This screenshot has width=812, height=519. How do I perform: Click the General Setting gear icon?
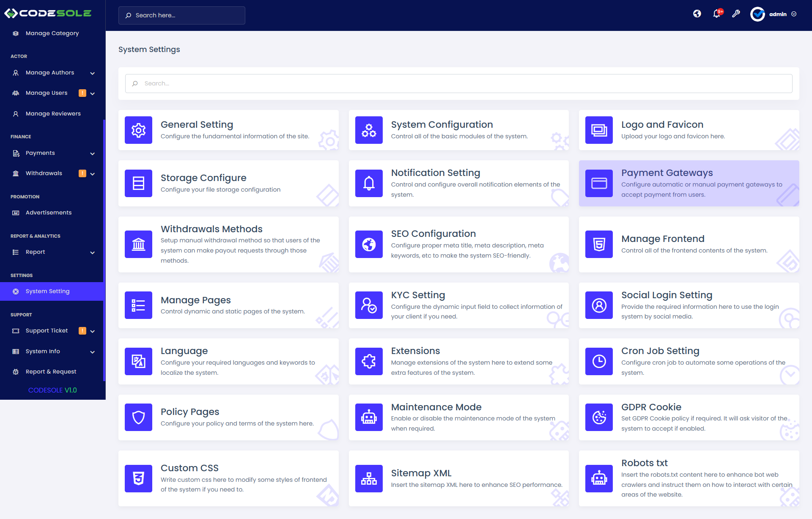[138, 130]
